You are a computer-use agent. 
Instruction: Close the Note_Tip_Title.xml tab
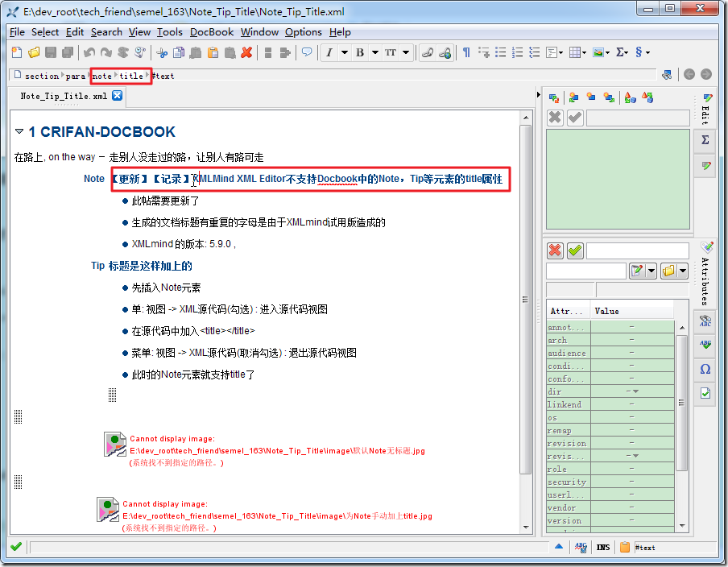pyautogui.click(x=117, y=95)
